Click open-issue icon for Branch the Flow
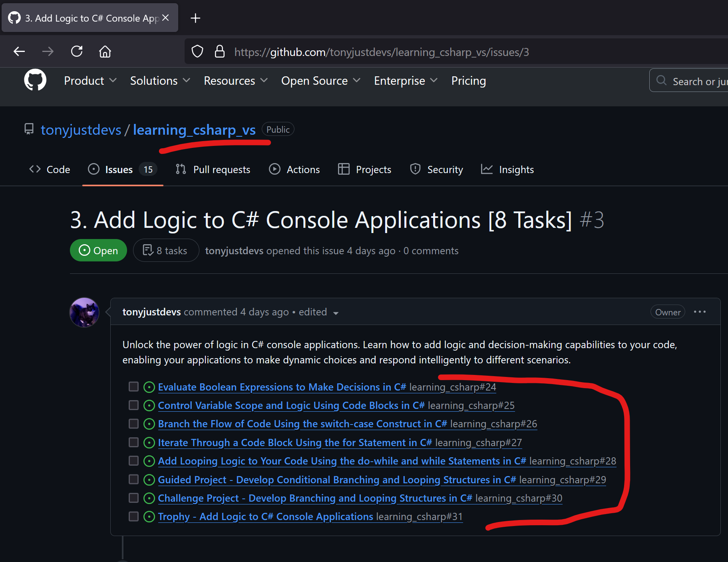The width and height of the screenshot is (728, 562). point(149,424)
